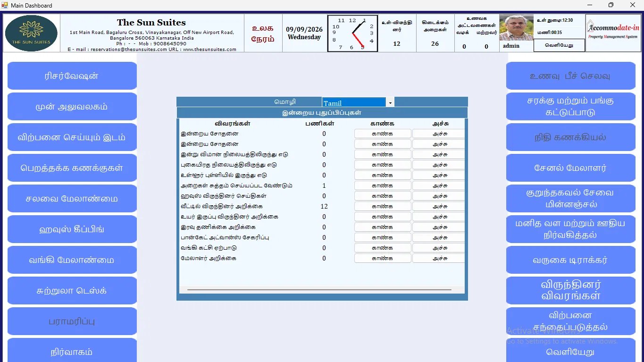Viewport: 644px width, 362px height.
Task: Click அச்சு for வீட்டில் விருந்தினர் அறிக்கை
Action: pyautogui.click(x=439, y=206)
